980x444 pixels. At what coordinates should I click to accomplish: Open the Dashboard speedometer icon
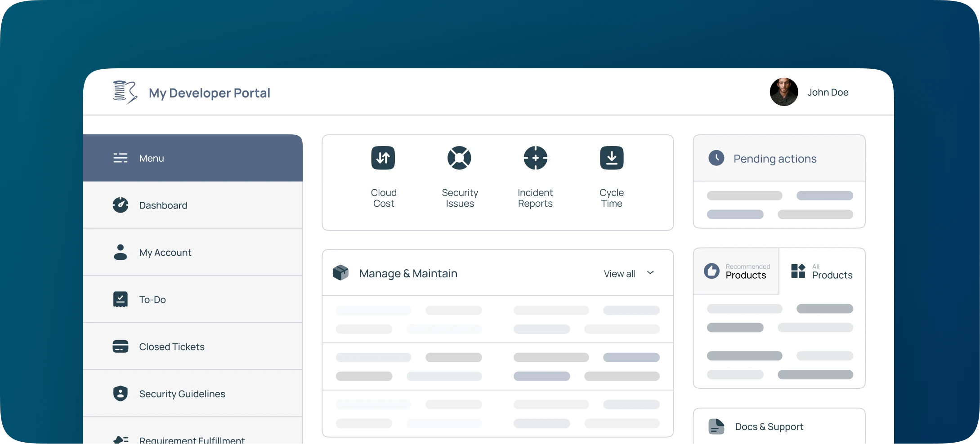(x=120, y=205)
